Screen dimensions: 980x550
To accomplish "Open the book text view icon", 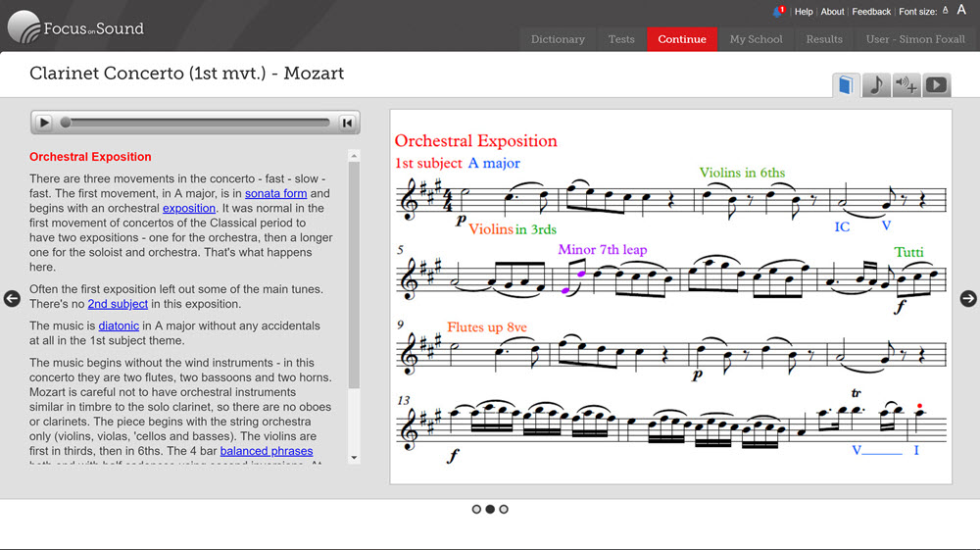I will (846, 85).
